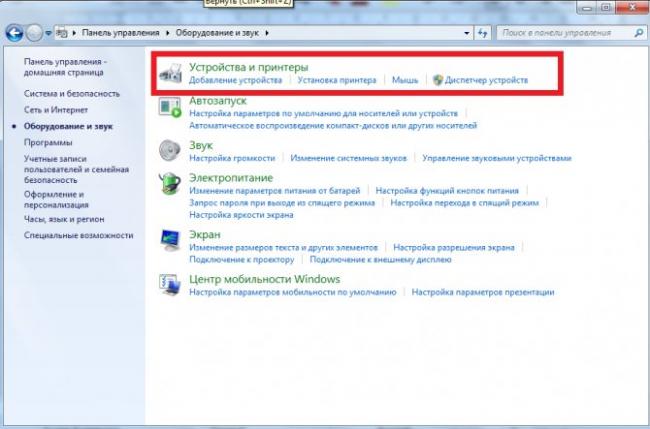Select Оборудование и звук breadcrumb in the address bar
Screen dimensions: 650x429
(217, 33)
